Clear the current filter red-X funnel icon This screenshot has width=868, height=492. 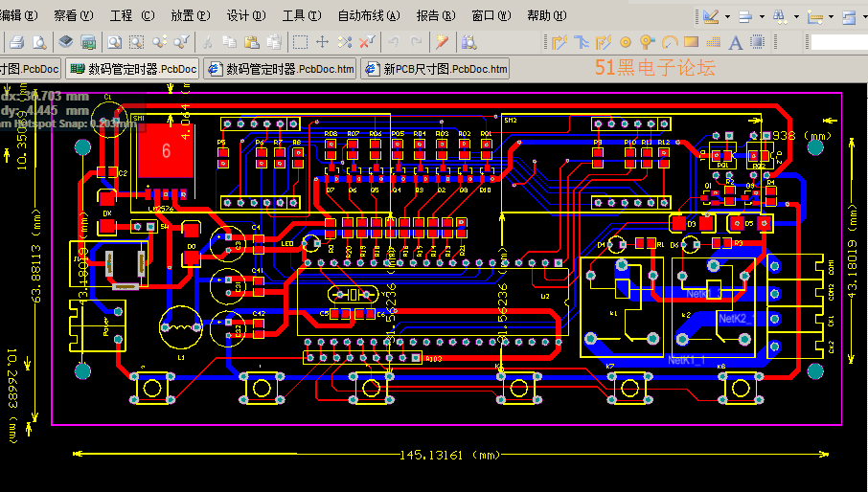pos(367,42)
